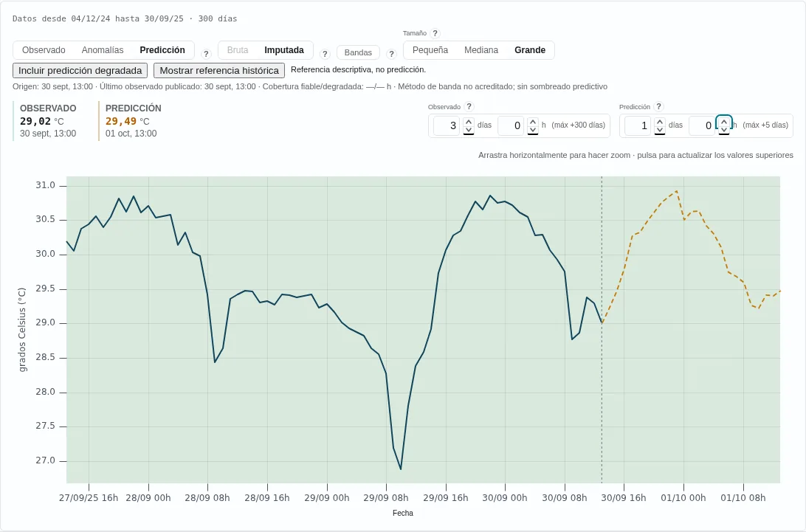806x532 pixels.
Task: Focus the Observado hours input field
Action: (x=511, y=125)
